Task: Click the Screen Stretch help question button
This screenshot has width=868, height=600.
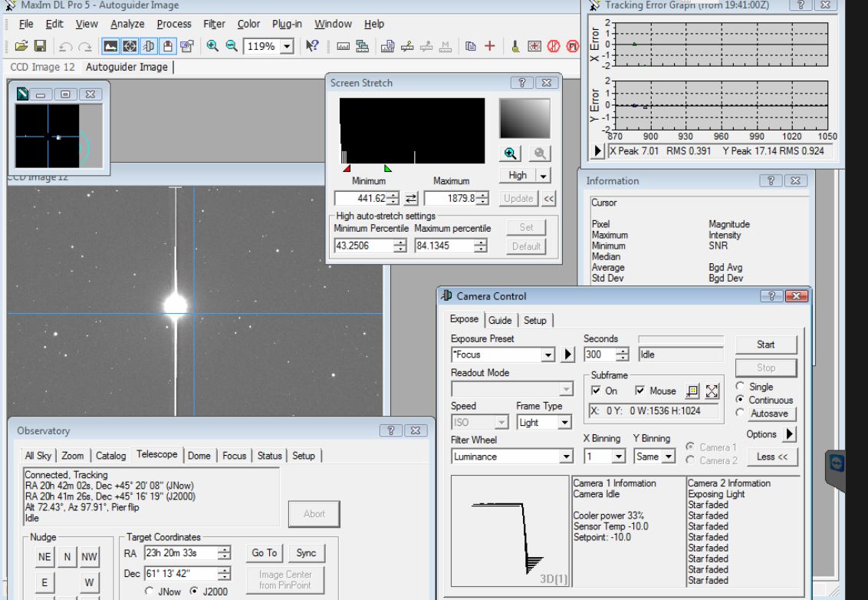Action: coord(521,83)
